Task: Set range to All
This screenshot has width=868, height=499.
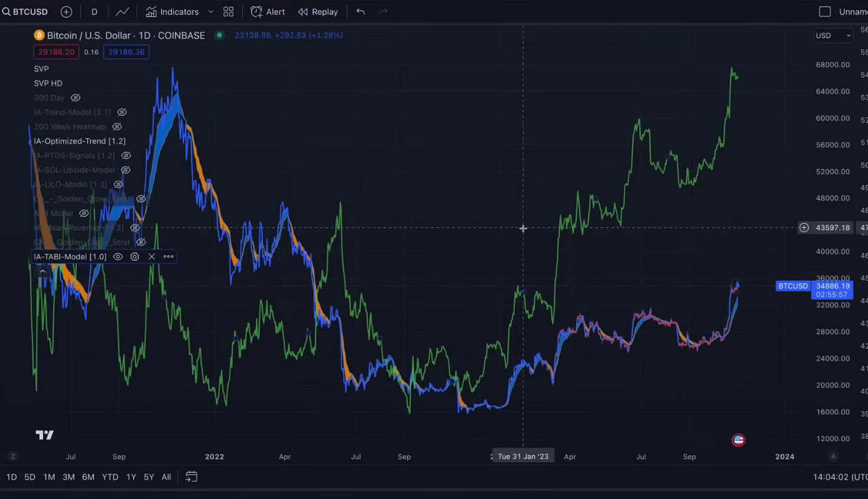Action: coord(166,477)
